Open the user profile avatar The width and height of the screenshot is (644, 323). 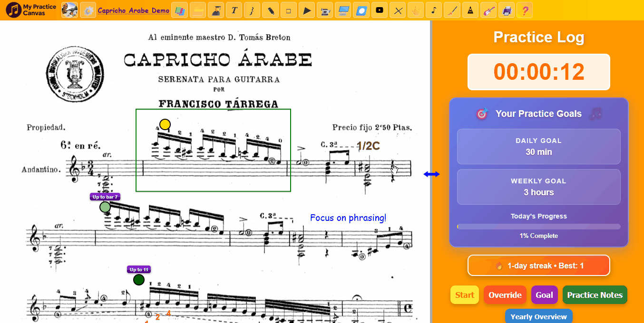pyautogui.click(x=69, y=10)
